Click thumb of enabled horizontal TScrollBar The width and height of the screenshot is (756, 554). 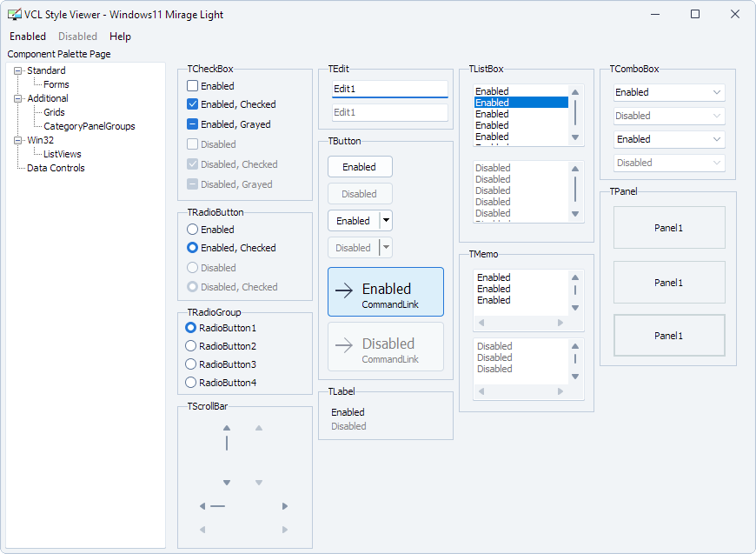point(218,506)
